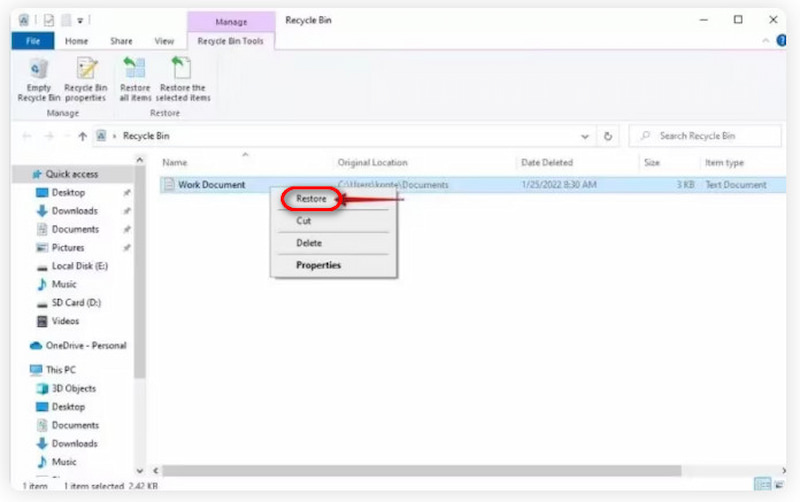Collapse the ribbon with the chevron

766,42
